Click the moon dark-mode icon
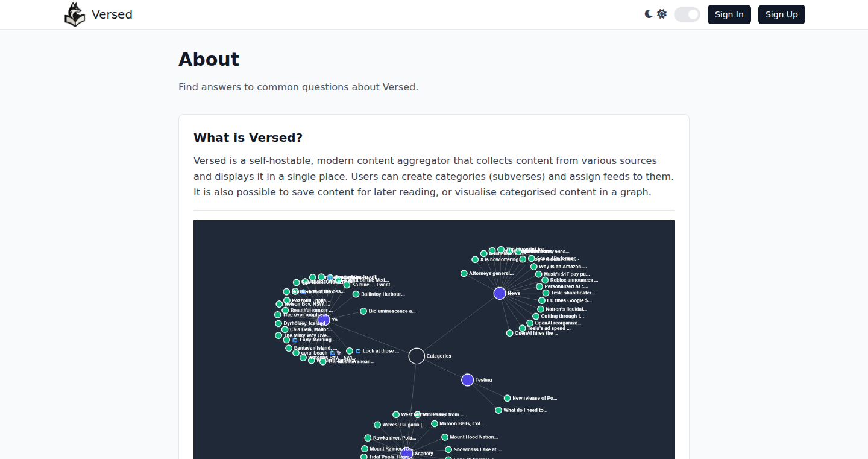The width and height of the screenshot is (868, 459). tap(649, 14)
